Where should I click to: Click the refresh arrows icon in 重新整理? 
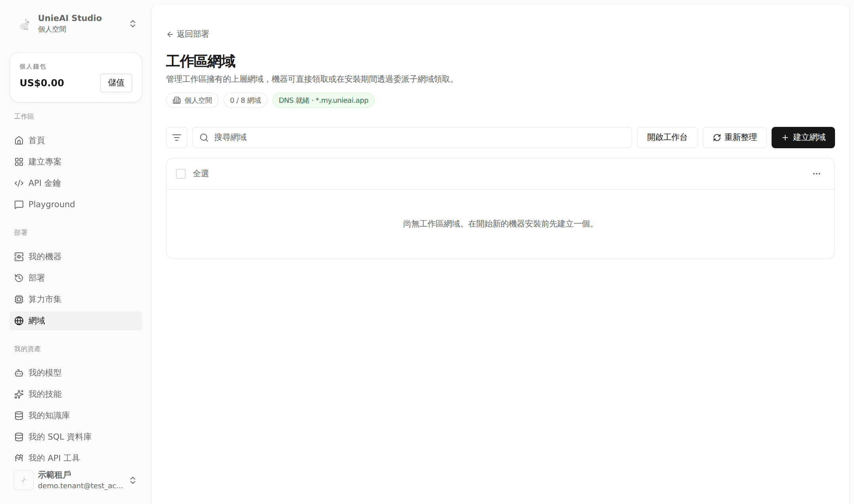click(x=717, y=138)
